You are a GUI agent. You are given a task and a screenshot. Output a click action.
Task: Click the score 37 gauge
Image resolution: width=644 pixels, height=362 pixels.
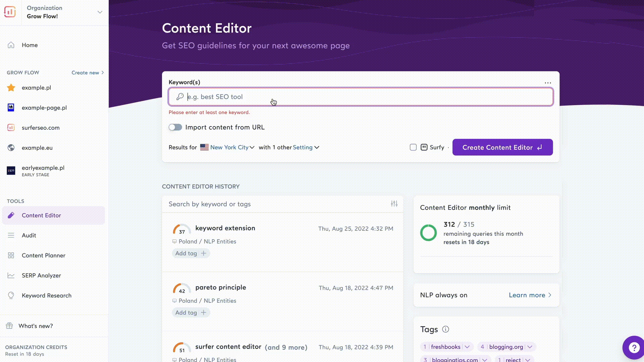[x=181, y=229]
